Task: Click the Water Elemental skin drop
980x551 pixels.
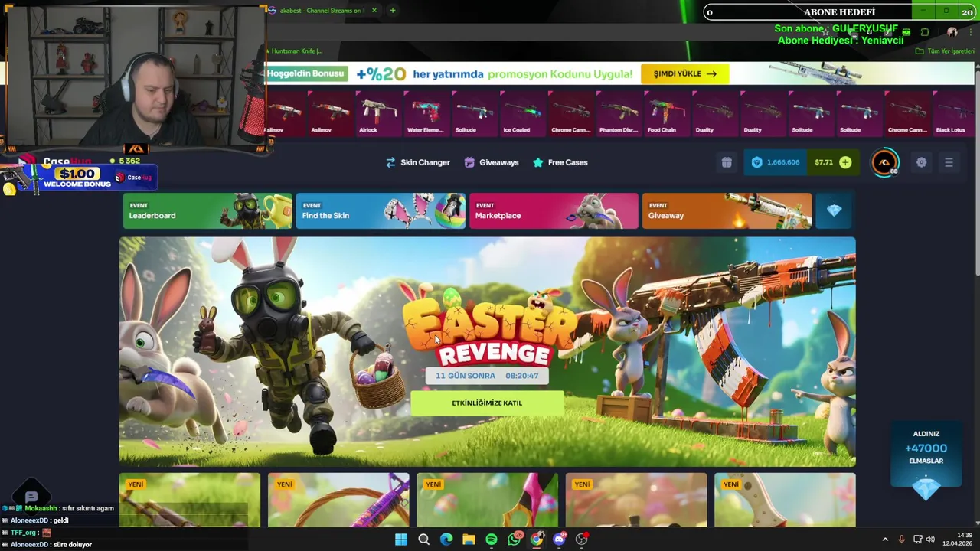Action: pyautogui.click(x=426, y=113)
